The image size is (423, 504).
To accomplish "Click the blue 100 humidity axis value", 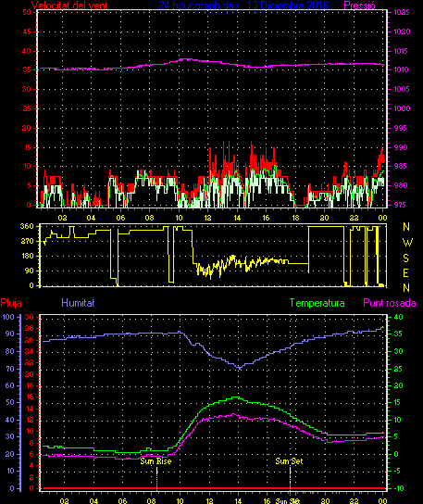I will click(x=8, y=317).
